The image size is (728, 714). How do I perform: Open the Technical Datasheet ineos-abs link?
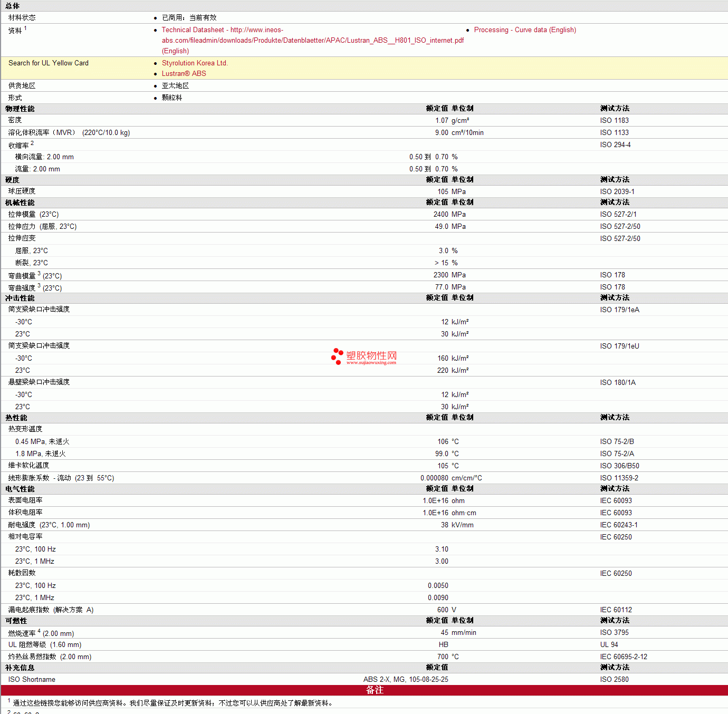point(312,40)
